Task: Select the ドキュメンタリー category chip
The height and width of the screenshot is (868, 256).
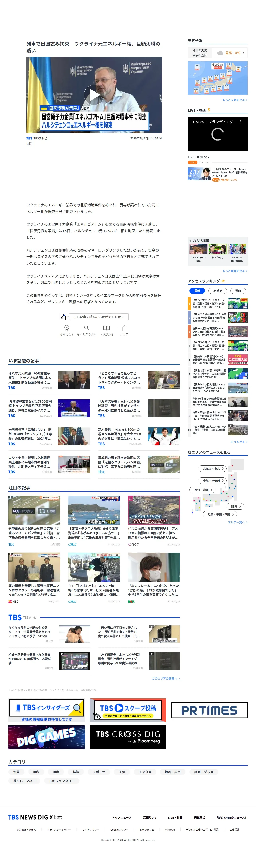Action: (x=62, y=781)
